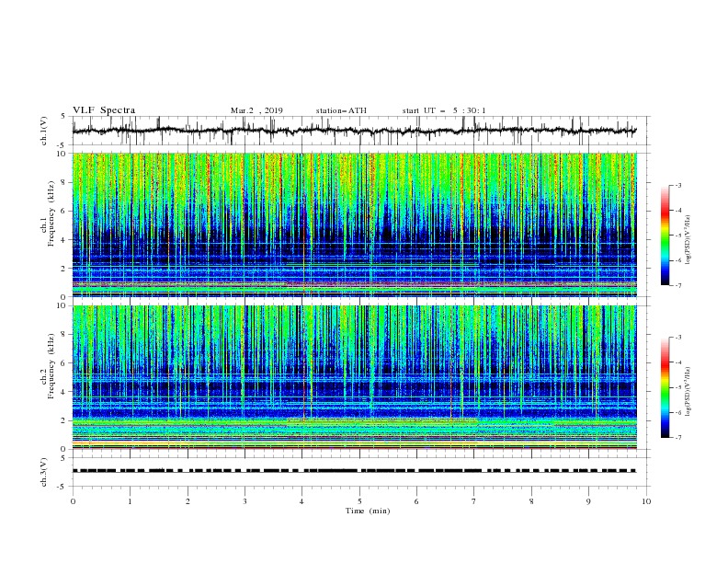Click time tick "9" on the x-axis

point(588,501)
